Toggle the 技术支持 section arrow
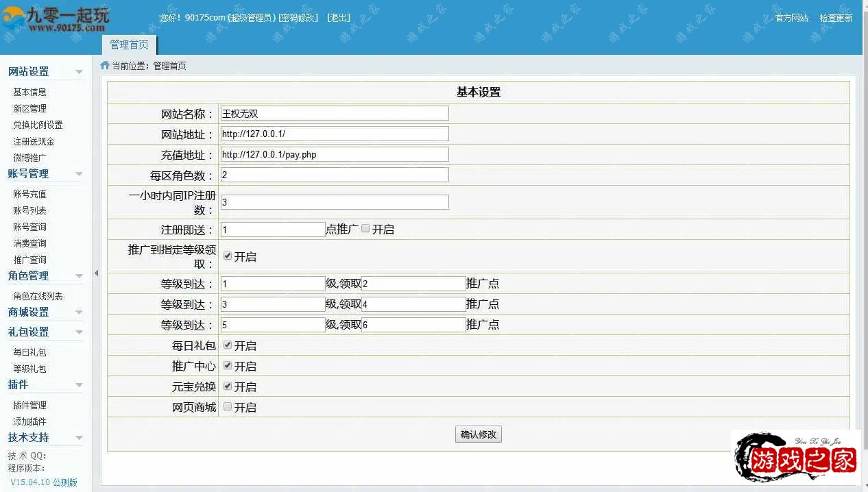Image resolution: width=868 pixels, height=492 pixels. pos(79,438)
